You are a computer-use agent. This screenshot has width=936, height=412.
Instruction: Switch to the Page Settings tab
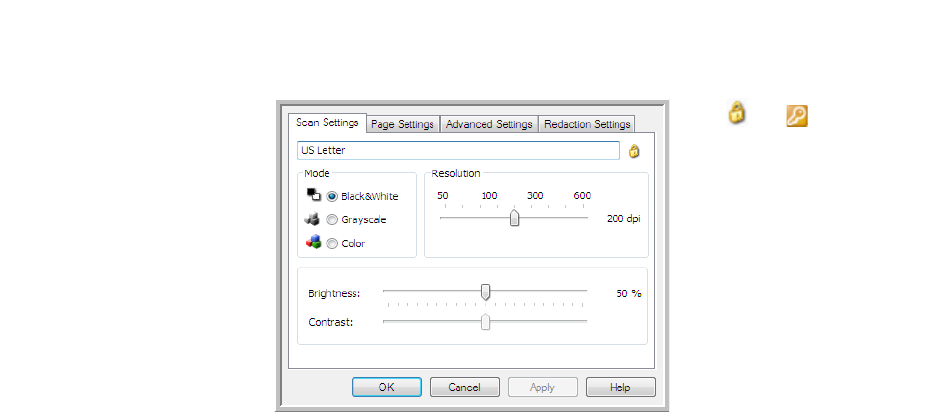(402, 124)
